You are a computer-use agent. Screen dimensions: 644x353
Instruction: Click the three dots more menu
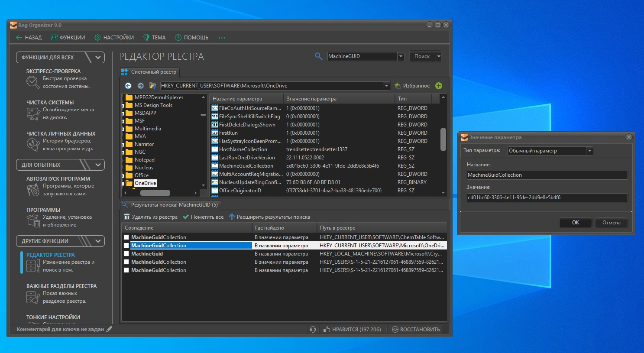coord(222,38)
